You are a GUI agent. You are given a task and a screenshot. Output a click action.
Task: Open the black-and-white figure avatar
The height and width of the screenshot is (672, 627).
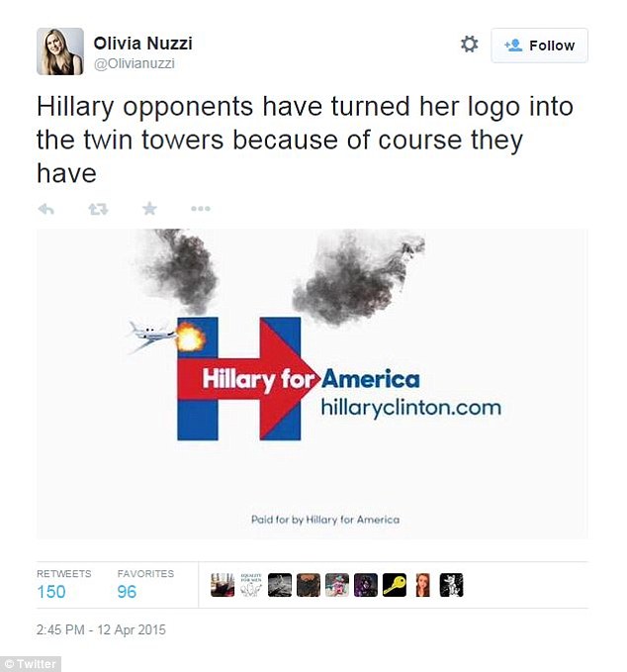click(x=451, y=585)
